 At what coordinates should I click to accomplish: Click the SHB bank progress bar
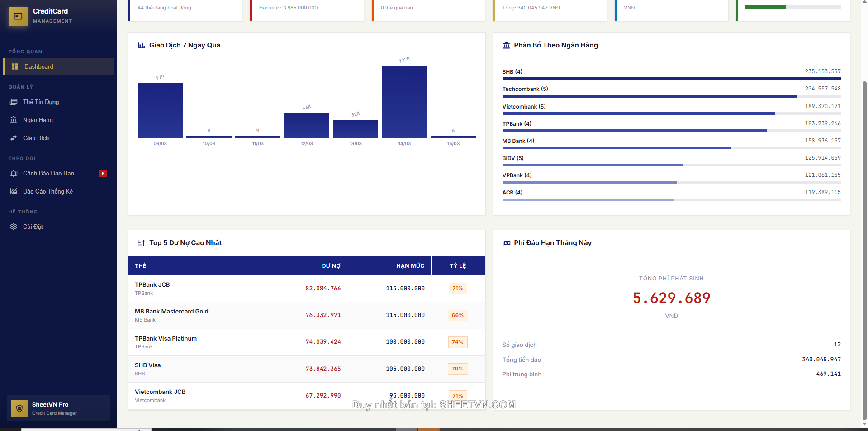pos(671,79)
